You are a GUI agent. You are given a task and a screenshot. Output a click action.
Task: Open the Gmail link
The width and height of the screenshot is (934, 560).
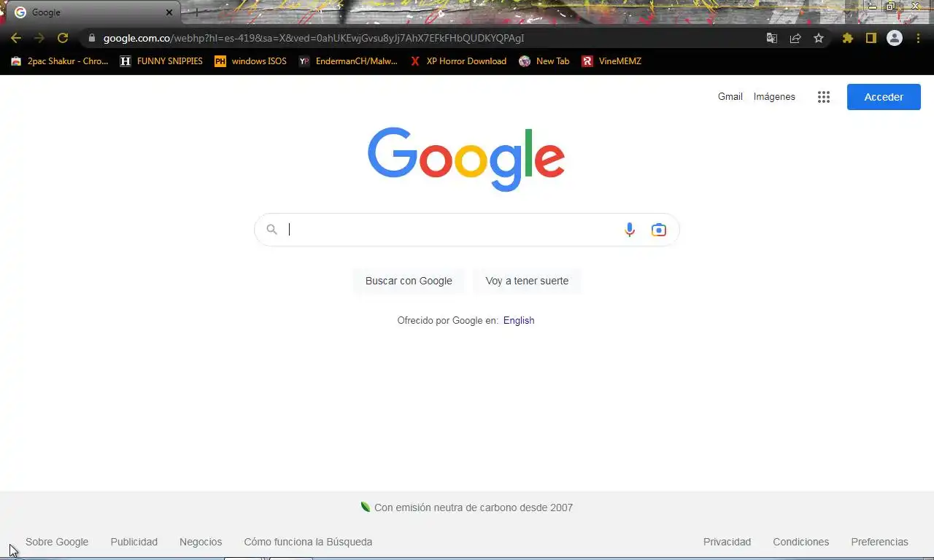[x=730, y=96]
